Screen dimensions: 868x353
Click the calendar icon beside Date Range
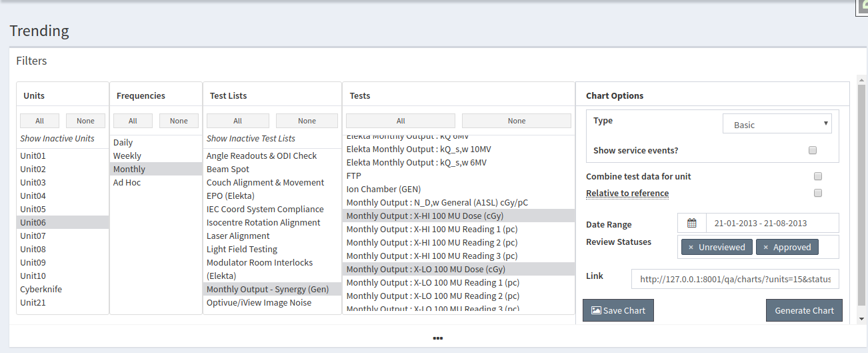click(x=691, y=223)
